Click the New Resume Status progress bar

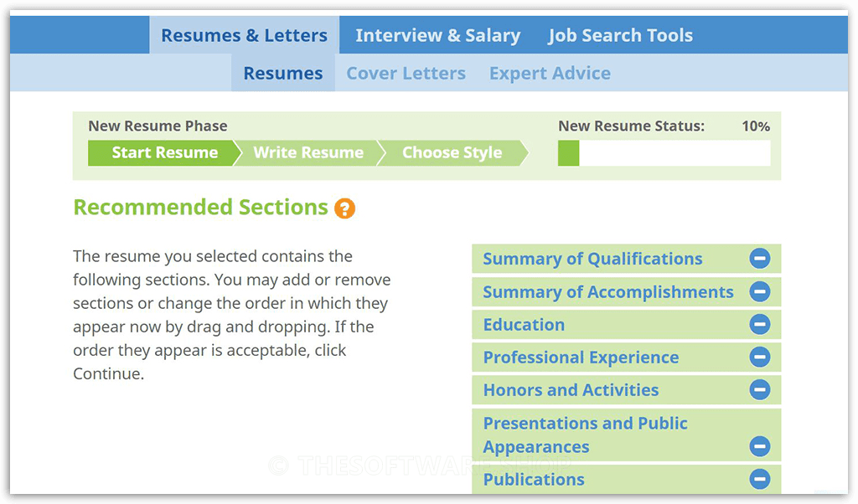point(664,153)
